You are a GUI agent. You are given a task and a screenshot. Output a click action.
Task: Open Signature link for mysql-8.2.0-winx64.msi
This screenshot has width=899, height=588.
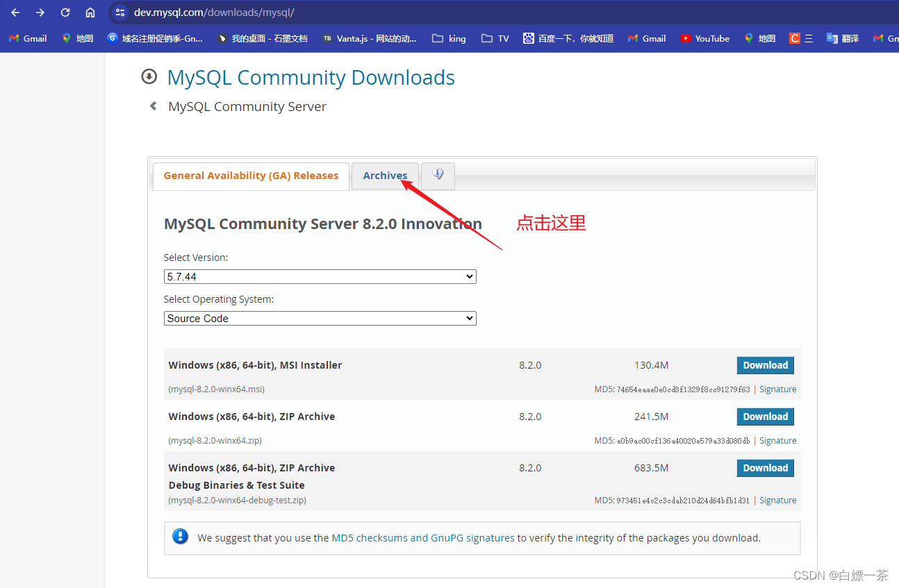click(x=777, y=389)
